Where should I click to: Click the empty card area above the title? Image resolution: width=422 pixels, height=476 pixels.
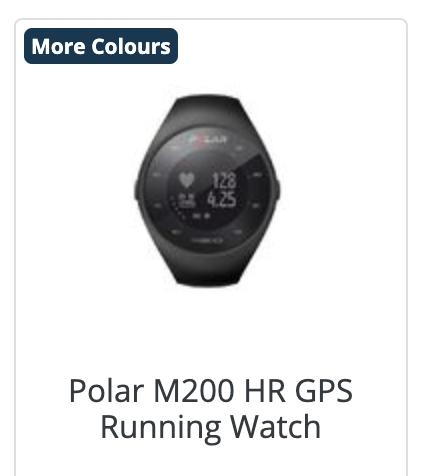pyautogui.click(x=211, y=330)
